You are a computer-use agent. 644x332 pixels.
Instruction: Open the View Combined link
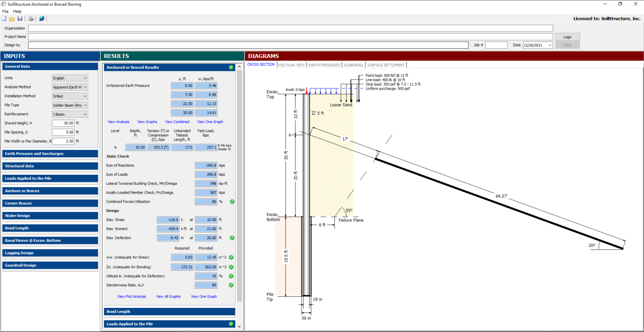(177, 122)
